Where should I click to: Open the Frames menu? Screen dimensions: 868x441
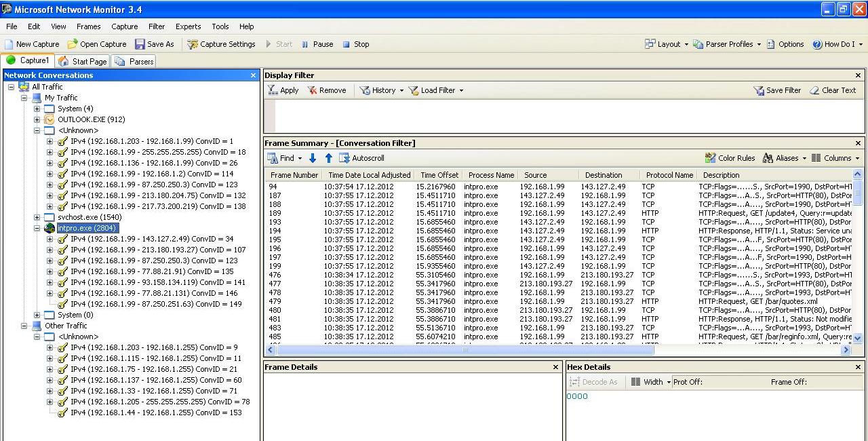coord(88,26)
